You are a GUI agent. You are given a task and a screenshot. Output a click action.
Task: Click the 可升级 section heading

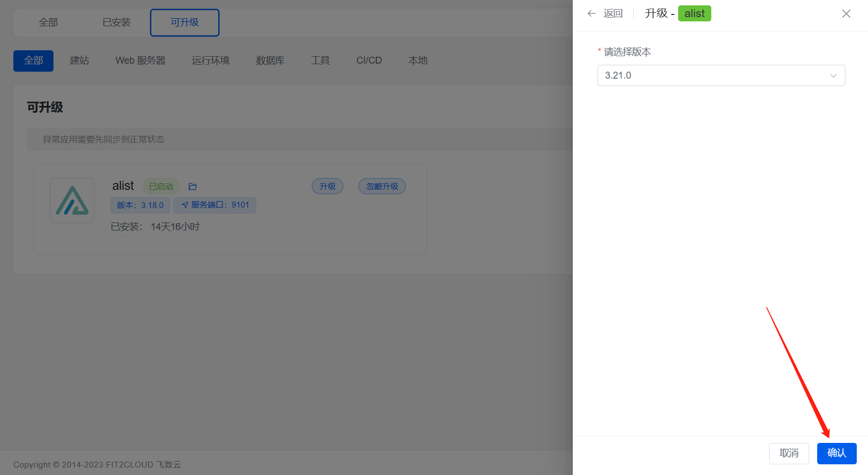45,107
